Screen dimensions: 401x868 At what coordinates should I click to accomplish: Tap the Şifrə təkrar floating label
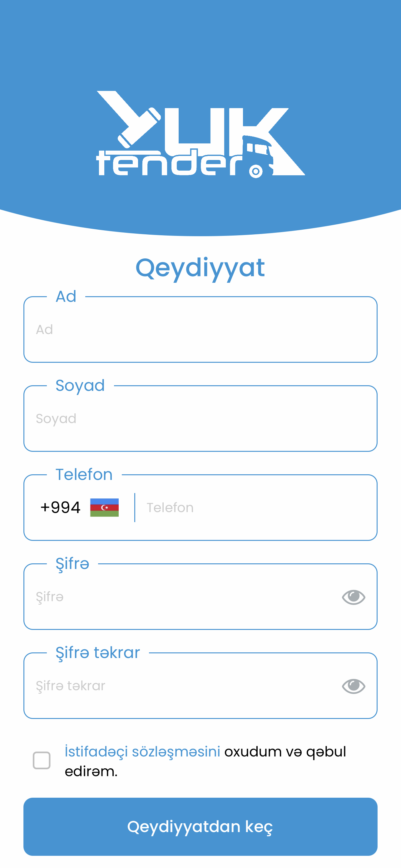[98, 653]
